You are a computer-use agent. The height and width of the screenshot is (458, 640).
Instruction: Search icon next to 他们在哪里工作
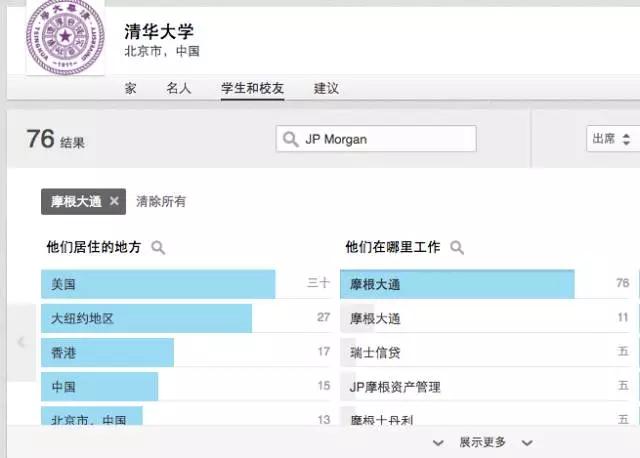(457, 247)
